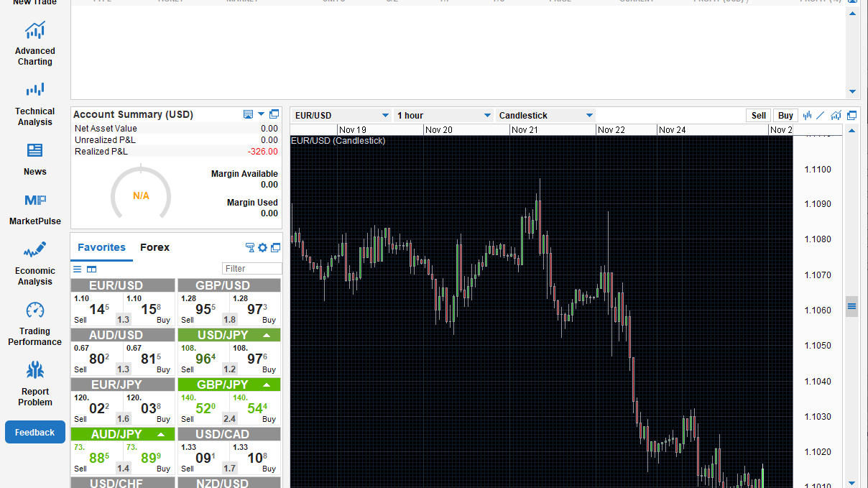Click the chart scrollbar down arrow
This screenshot has width=868, height=488.
(x=852, y=483)
